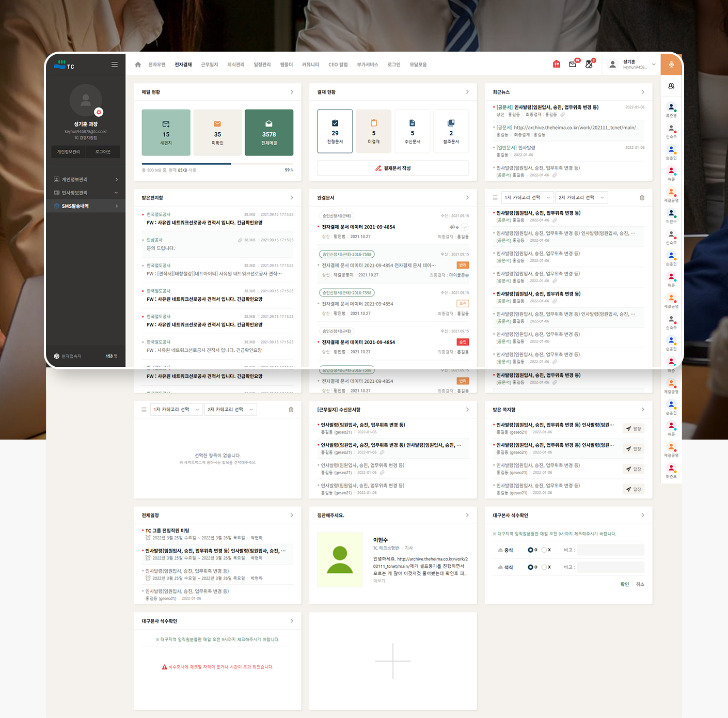Open the 진행문서 approval tile
Viewport: 728px width, 718px height.
335,131
